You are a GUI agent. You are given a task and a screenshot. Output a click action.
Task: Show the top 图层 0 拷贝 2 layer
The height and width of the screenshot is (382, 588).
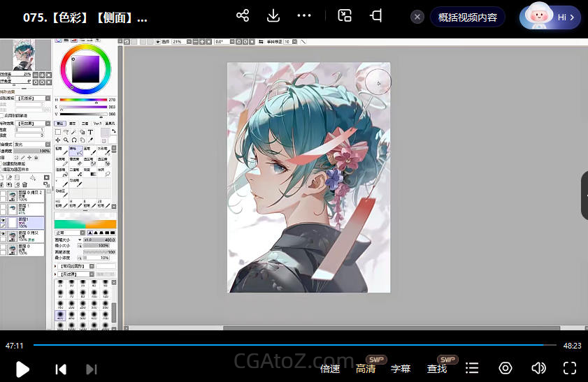pos(3,193)
